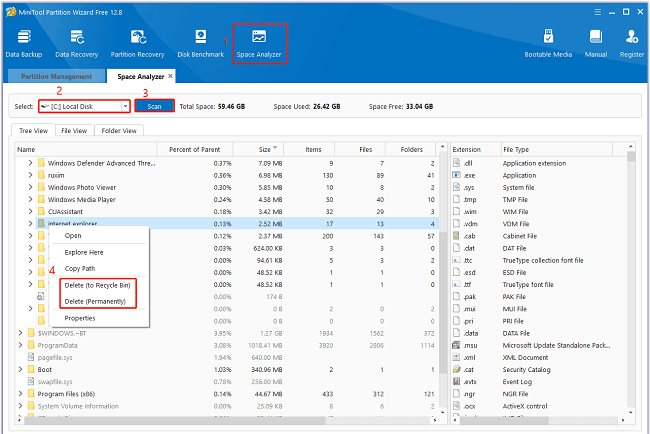Click the .dll file type icon
Viewport: 650px width, 434px height.
coord(456,162)
